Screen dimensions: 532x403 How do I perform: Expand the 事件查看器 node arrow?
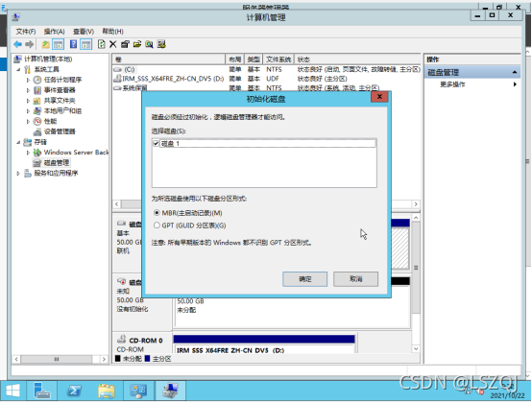[x=28, y=90]
